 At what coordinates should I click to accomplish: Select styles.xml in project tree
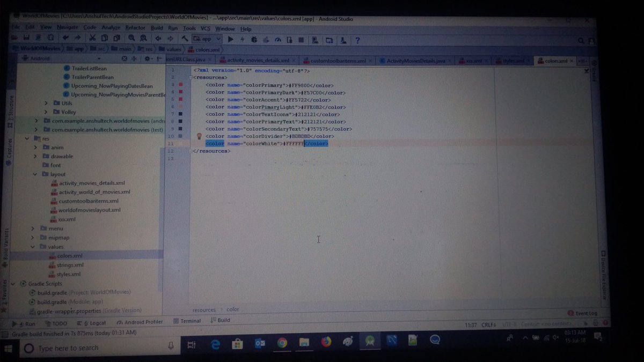[x=68, y=274]
